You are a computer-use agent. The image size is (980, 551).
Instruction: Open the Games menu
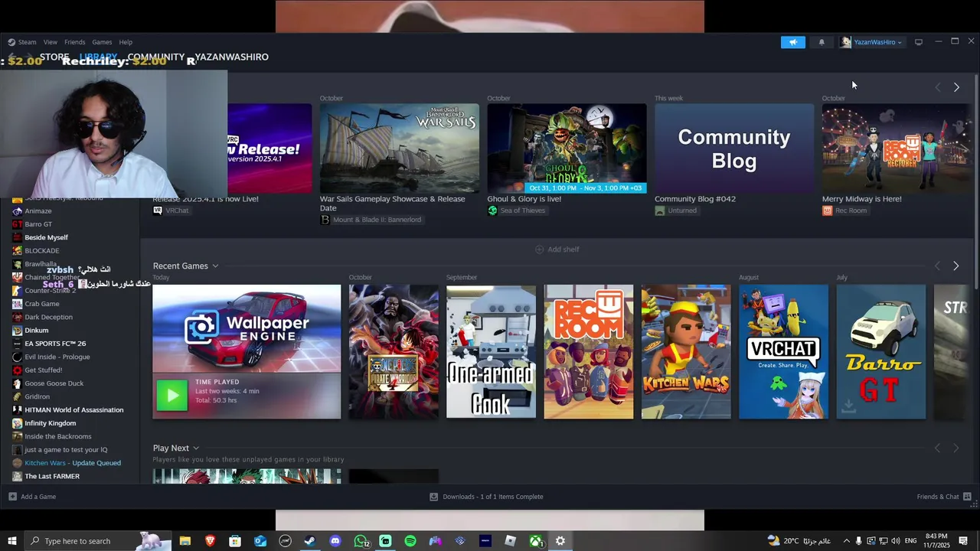102,42
